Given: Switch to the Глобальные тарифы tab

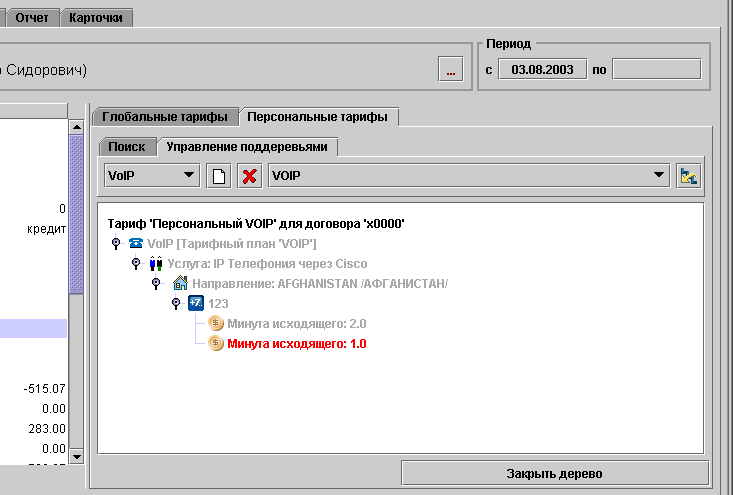Looking at the screenshot, I should point(165,117).
